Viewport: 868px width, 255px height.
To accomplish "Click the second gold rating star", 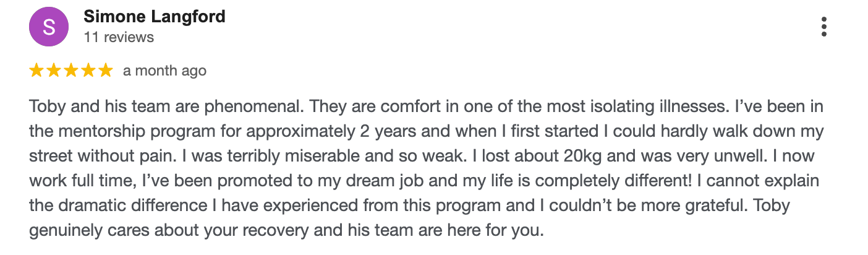I will tap(54, 71).
